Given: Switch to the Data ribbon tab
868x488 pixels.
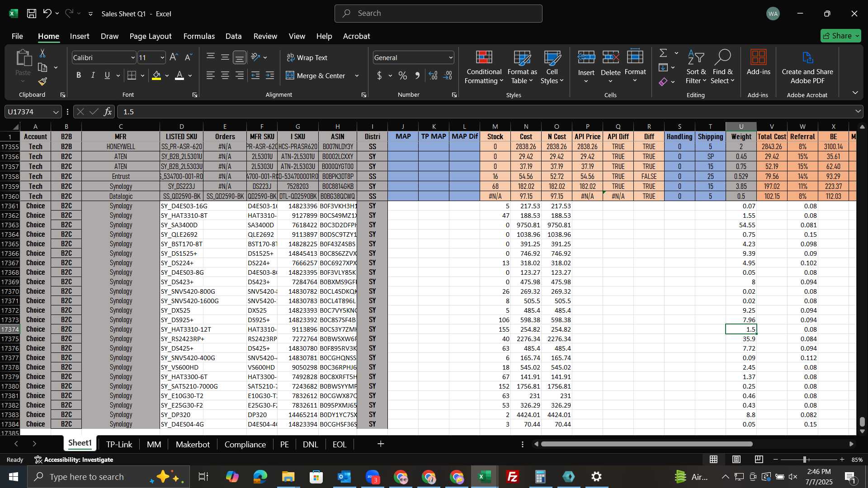Looking at the screenshot, I should point(234,36).
